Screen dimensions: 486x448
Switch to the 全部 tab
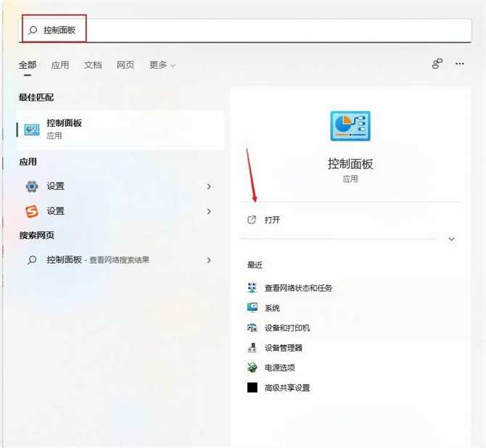pos(28,65)
